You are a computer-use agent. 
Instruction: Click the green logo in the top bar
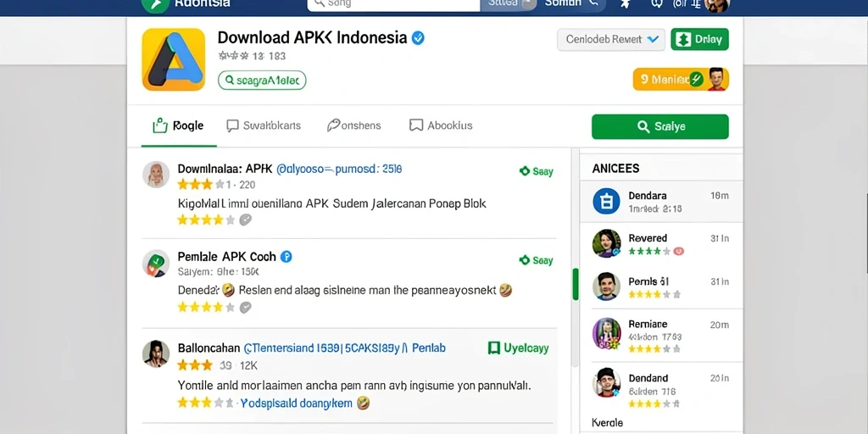156,4
